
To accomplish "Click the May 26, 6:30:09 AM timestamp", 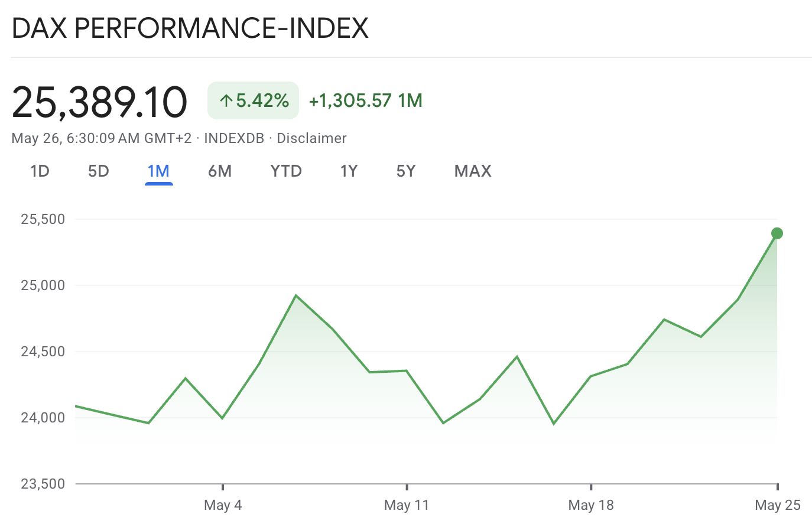I will coord(102,138).
